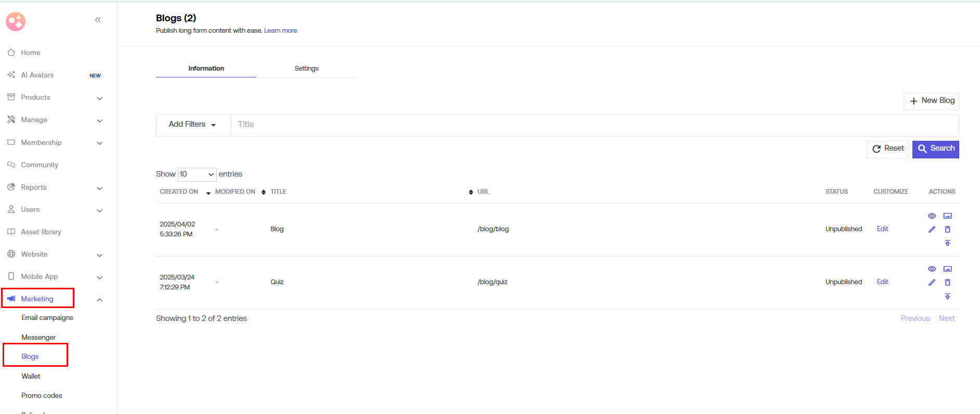Sort table by Created On column

click(179, 192)
